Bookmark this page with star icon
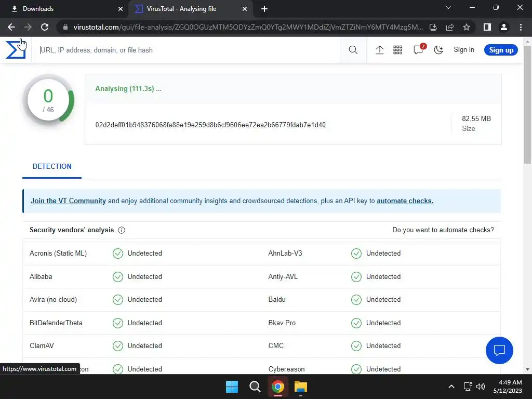 click(467, 27)
